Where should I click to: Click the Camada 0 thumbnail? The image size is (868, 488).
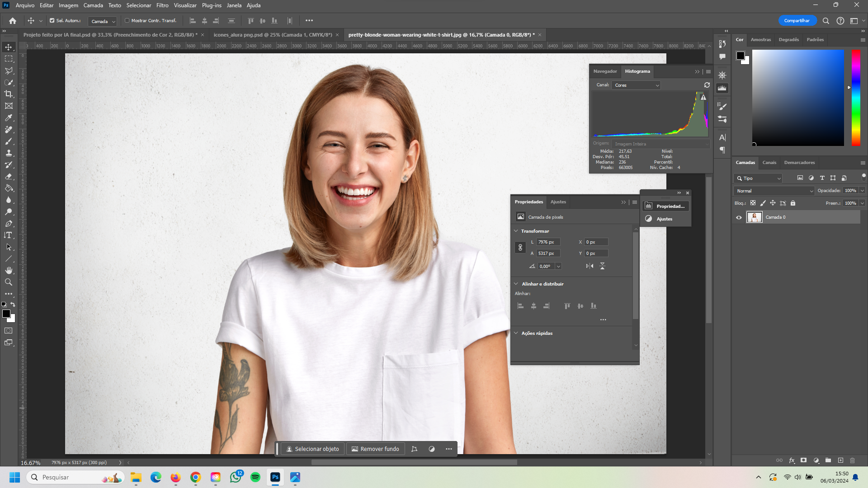pyautogui.click(x=754, y=217)
